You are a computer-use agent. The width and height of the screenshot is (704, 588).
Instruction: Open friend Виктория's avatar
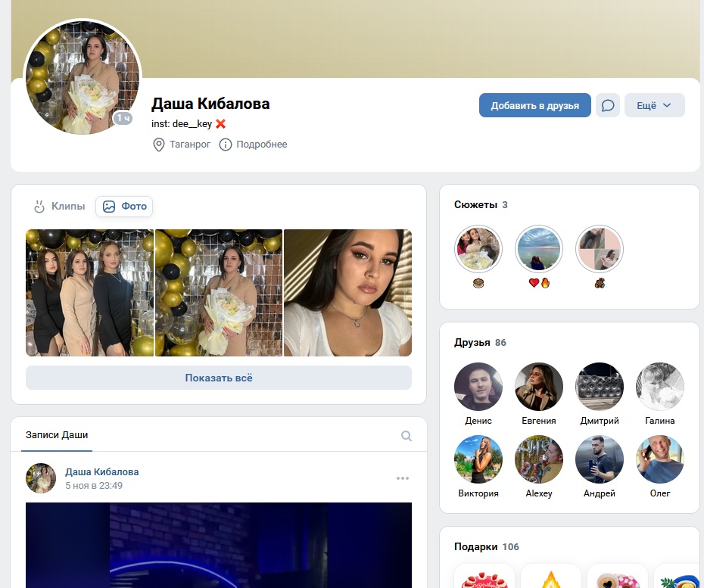click(478, 459)
